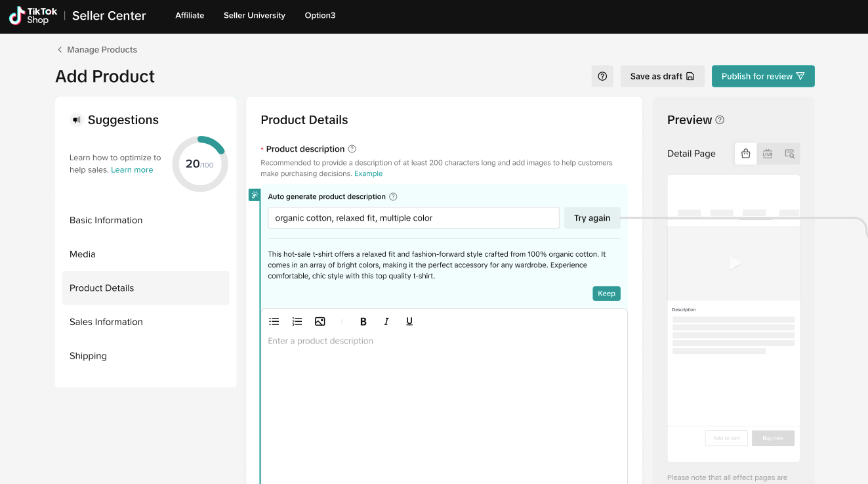
Task: Keep the auto-generated description
Action: pyautogui.click(x=606, y=294)
